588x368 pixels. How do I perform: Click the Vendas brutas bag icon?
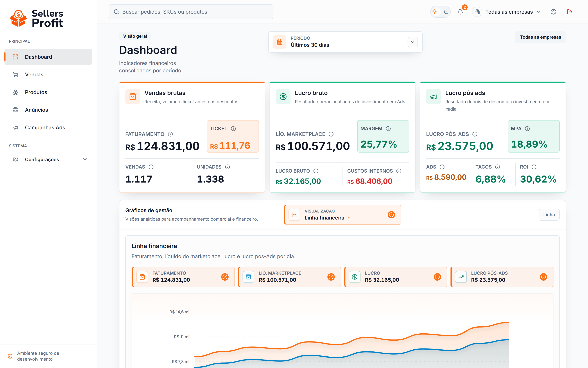point(133,97)
